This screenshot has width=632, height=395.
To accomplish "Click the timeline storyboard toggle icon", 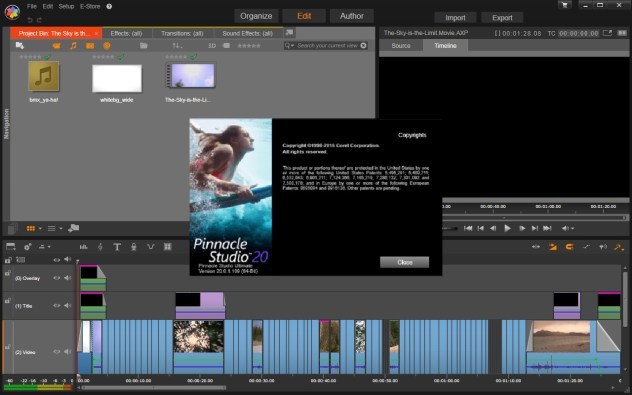I will tap(11, 247).
